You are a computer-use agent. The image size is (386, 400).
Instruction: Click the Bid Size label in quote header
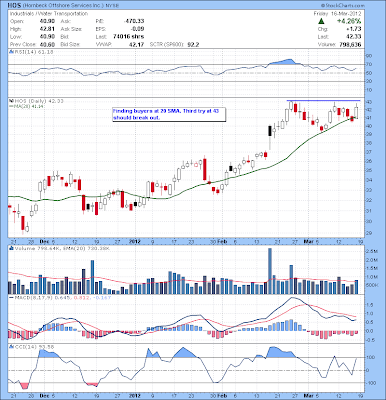tap(70, 44)
